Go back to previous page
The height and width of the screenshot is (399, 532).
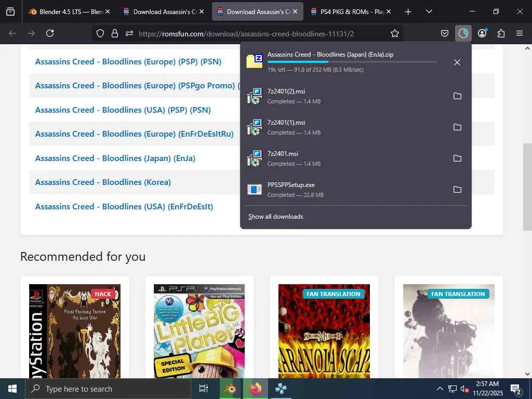[x=12, y=33]
